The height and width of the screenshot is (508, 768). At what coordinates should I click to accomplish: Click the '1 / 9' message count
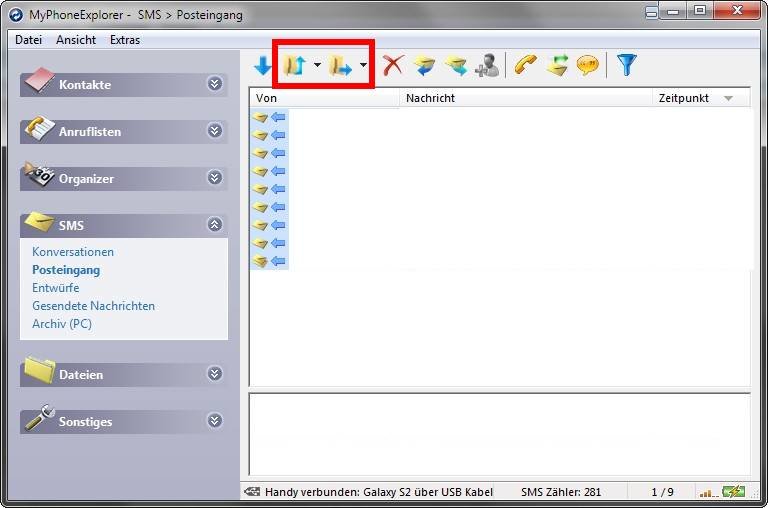662,492
